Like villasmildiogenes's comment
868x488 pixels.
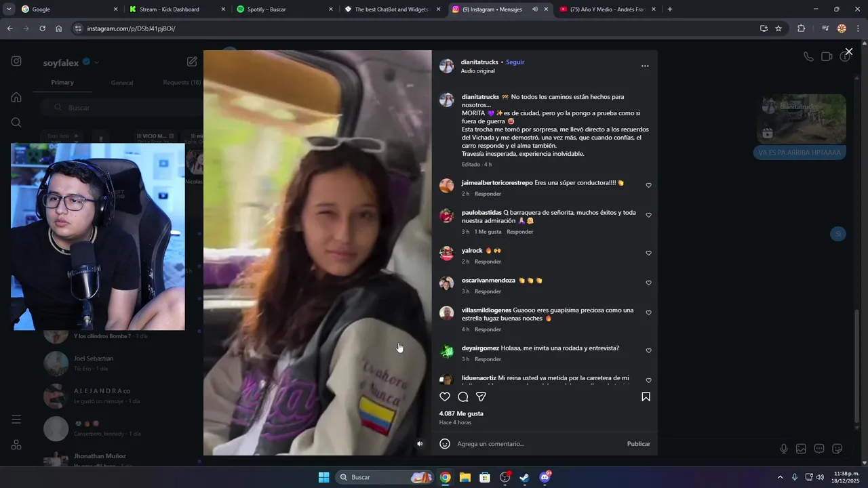point(648,312)
